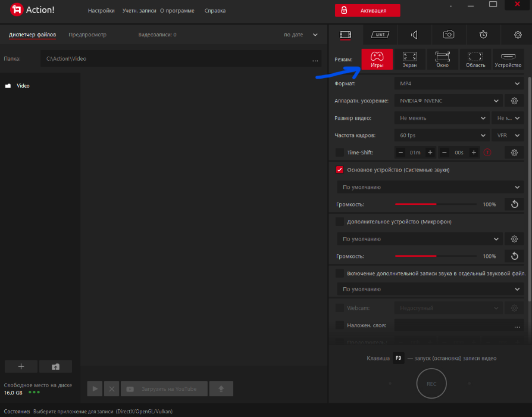
Task: Click the red Активация button
Action: click(367, 11)
